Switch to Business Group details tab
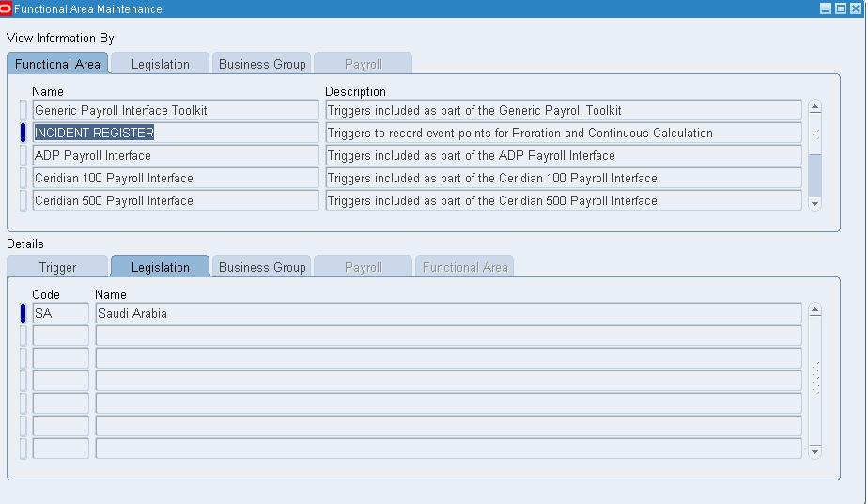The image size is (868, 504). pyautogui.click(x=262, y=267)
